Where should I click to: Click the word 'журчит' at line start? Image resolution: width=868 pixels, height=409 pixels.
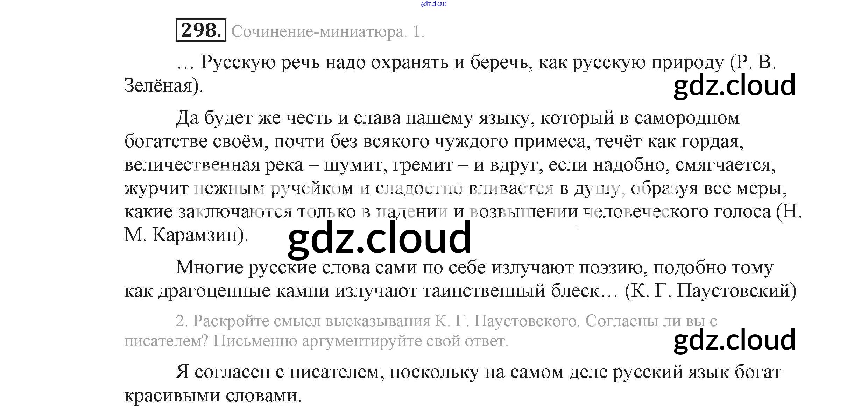(x=156, y=188)
